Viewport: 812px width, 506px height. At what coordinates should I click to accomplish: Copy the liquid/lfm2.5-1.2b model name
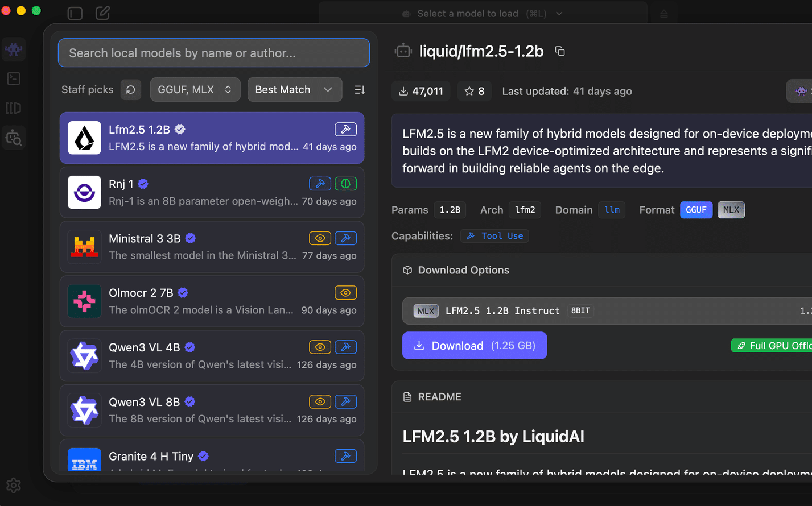click(x=560, y=51)
